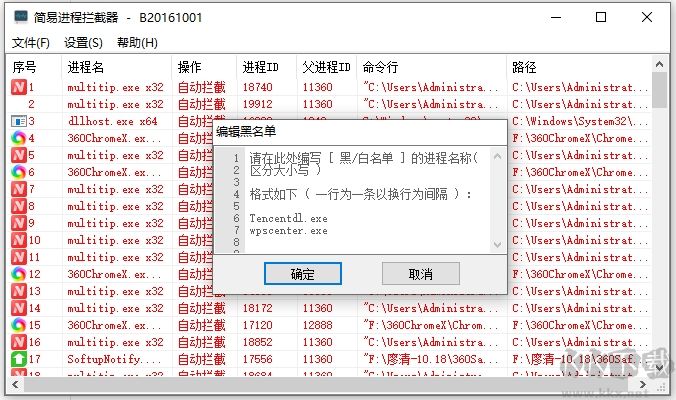Confirm the blacklist with 确定 button
This screenshot has width=676, height=400.
(x=303, y=274)
